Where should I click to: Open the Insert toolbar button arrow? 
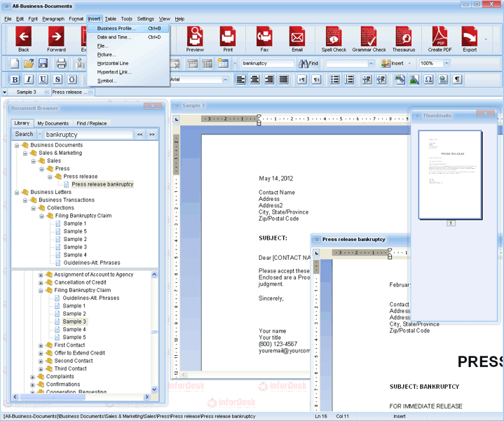409,63
